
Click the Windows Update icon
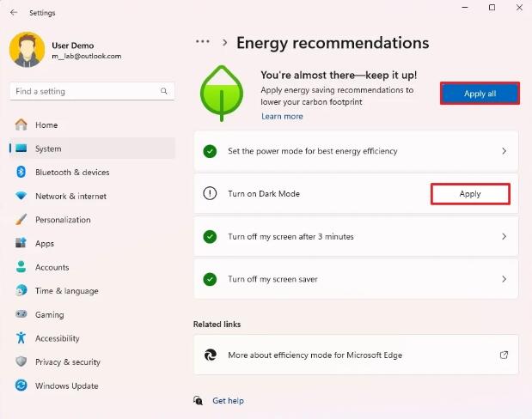(21, 386)
